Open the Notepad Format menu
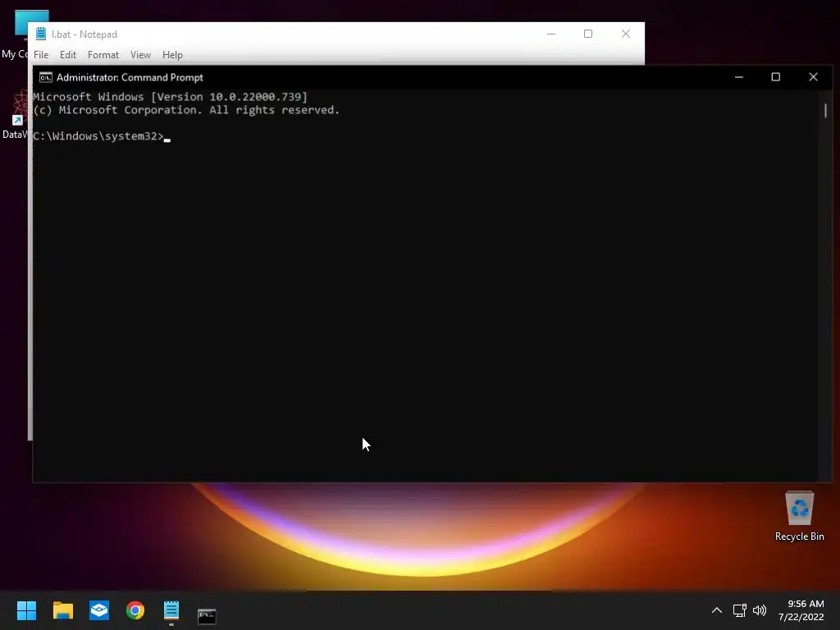 103,55
